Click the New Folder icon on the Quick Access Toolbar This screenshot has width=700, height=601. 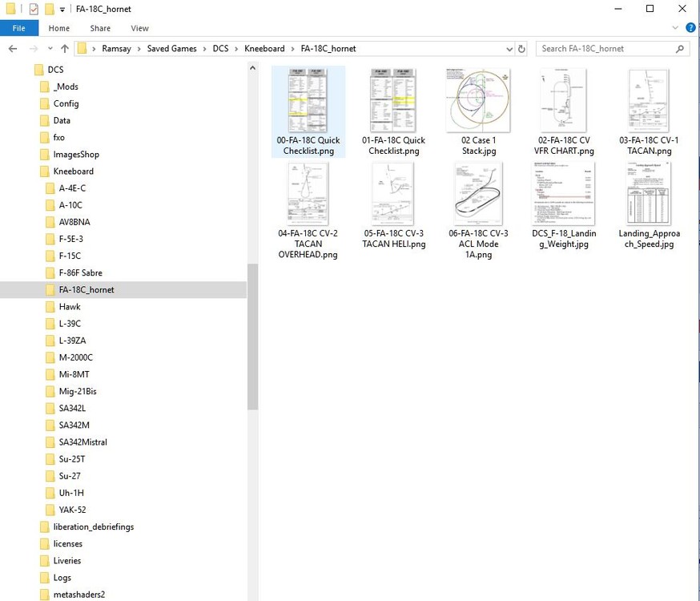[x=48, y=9]
